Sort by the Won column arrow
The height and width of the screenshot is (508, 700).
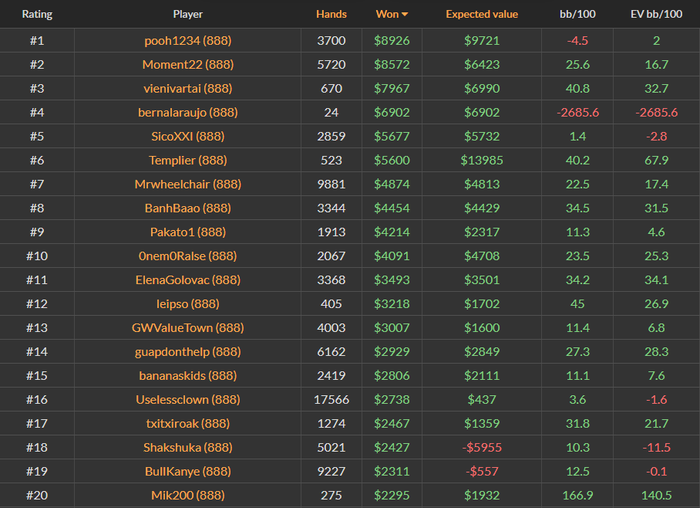pyautogui.click(x=405, y=15)
